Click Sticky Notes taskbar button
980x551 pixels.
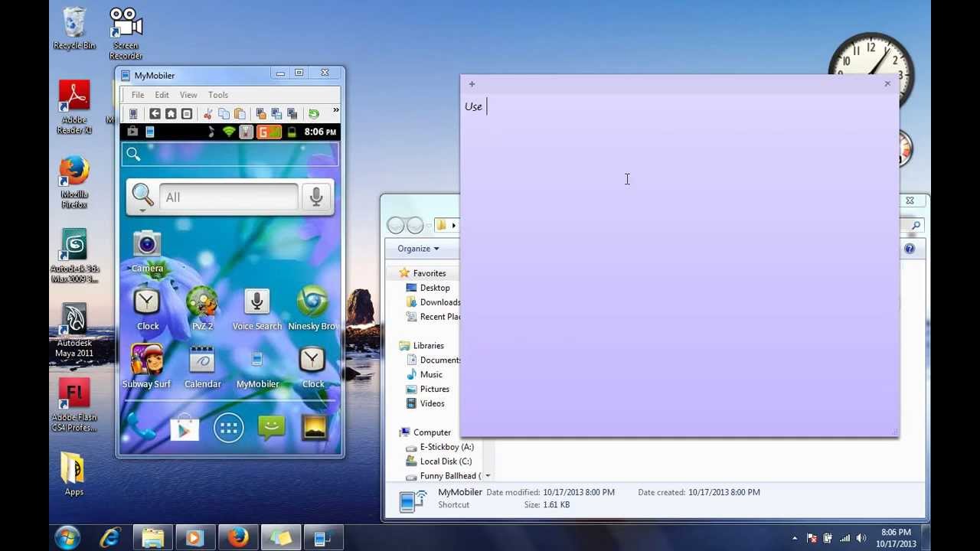tap(280, 539)
